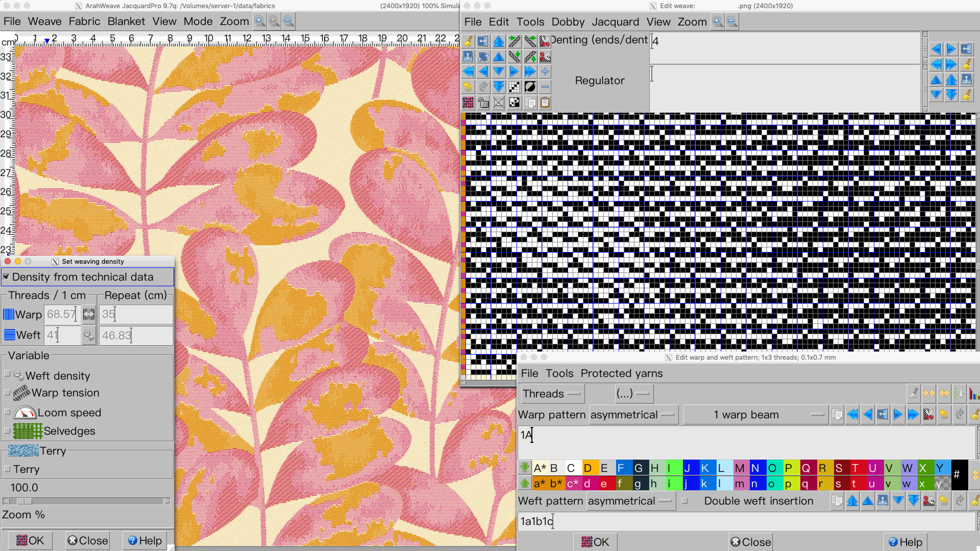Image resolution: width=980 pixels, height=551 pixels.
Task: Click the Weft pattern text field containing 1a1b1c
Action: 746,521
